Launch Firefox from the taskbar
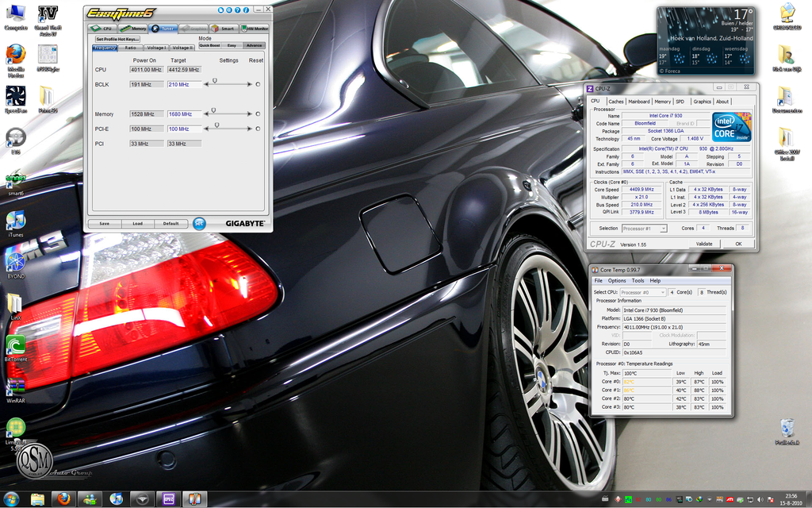Screen dimensions: 812x508 pyautogui.click(x=63, y=499)
